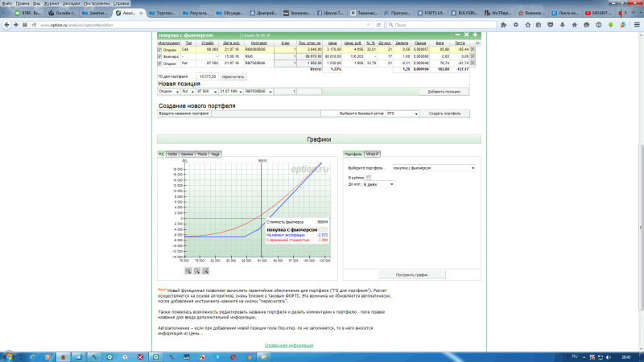Switch to the 'Школа Т...' Facebook browser tab
Image resolution: width=644 pixels, height=362 pixels.
pos(330,13)
